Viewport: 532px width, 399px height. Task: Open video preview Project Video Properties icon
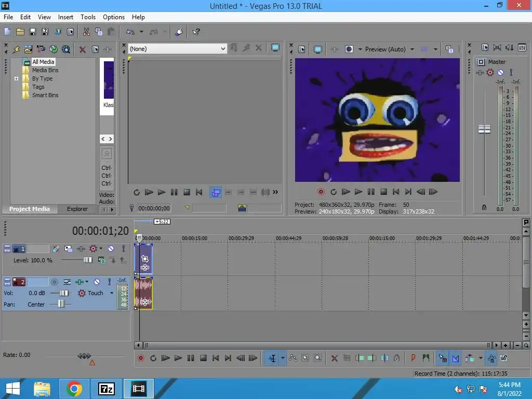coord(302,49)
